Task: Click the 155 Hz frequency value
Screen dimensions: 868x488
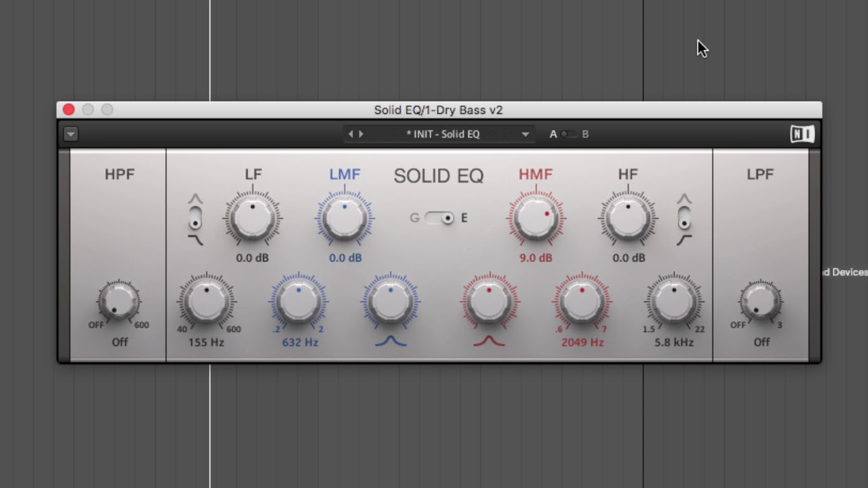Action: [206, 342]
